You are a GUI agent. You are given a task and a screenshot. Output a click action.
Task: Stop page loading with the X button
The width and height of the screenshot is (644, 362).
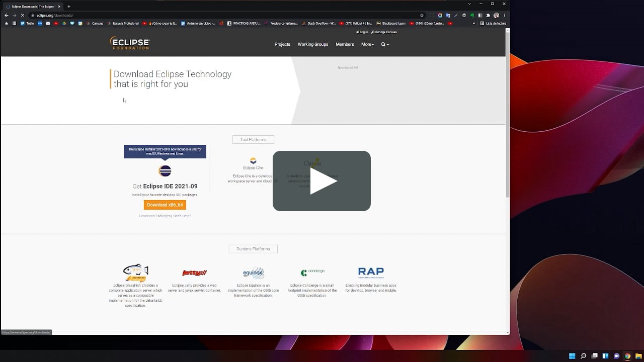[22, 16]
